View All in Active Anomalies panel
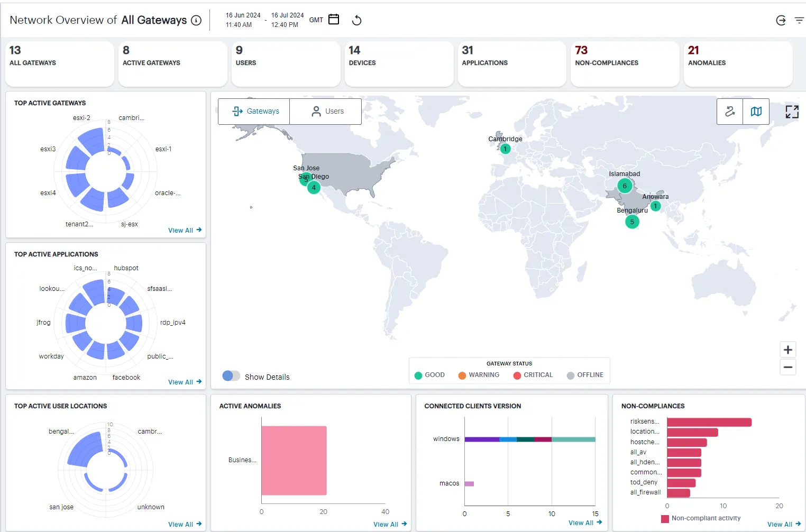The width and height of the screenshot is (806, 532). (x=390, y=524)
